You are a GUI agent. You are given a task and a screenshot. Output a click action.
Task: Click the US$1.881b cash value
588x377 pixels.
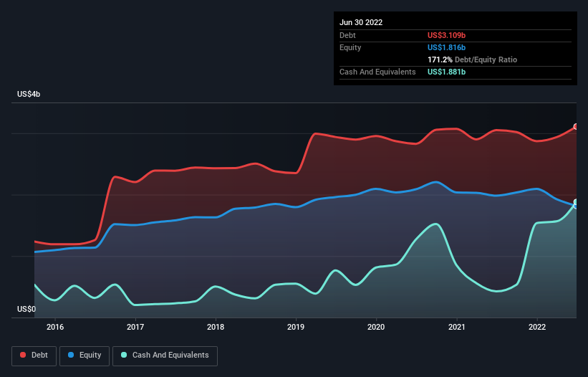446,72
